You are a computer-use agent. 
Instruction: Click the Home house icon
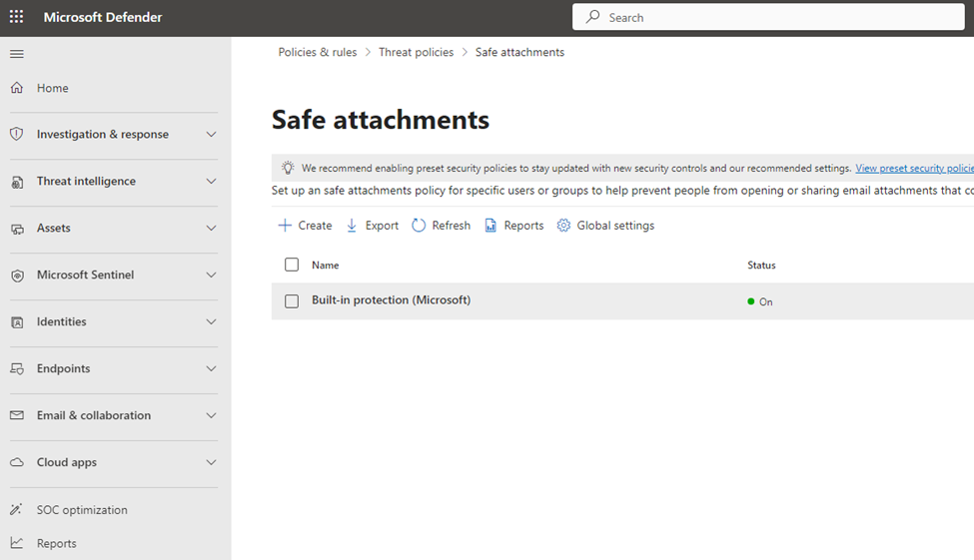coord(17,88)
